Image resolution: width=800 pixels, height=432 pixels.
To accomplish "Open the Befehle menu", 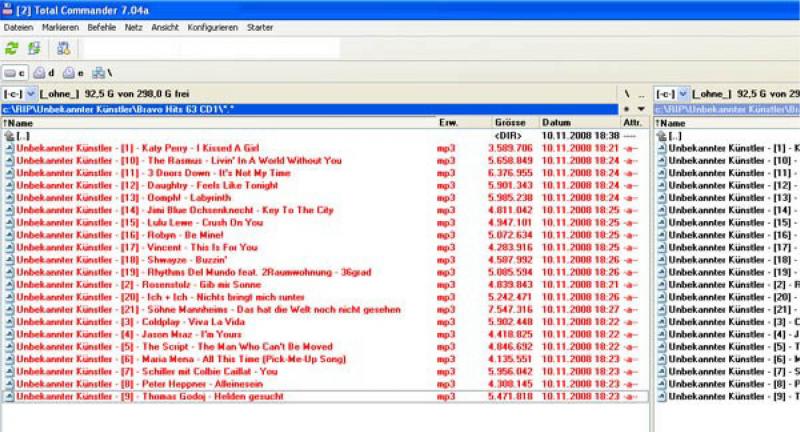I will 102,28.
